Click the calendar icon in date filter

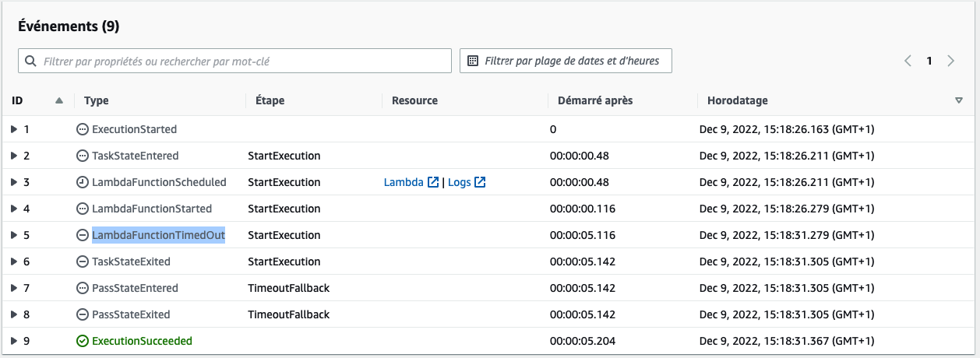tap(473, 61)
